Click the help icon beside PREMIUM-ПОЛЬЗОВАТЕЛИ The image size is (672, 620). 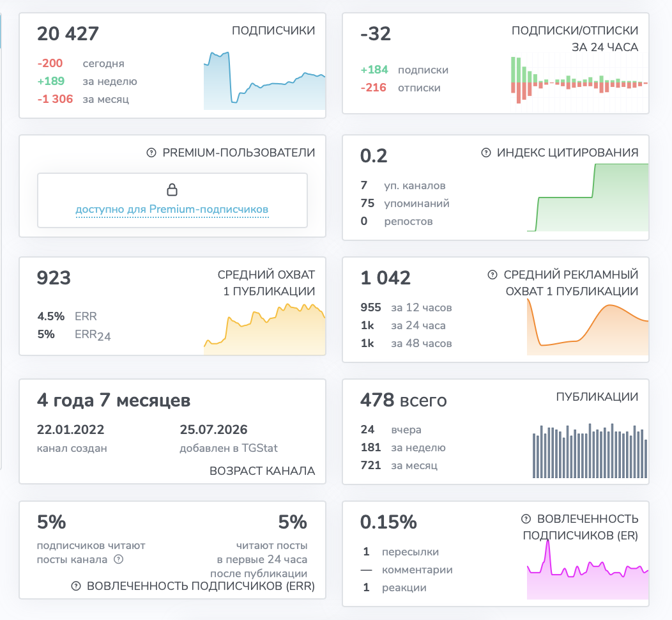coord(151,153)
